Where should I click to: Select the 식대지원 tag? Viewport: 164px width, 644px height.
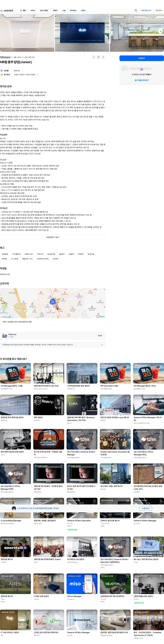click(4, 259)
